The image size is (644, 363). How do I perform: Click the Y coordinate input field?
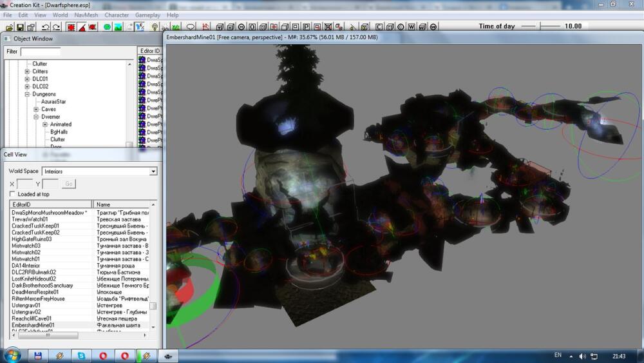[x=50, y=184]
